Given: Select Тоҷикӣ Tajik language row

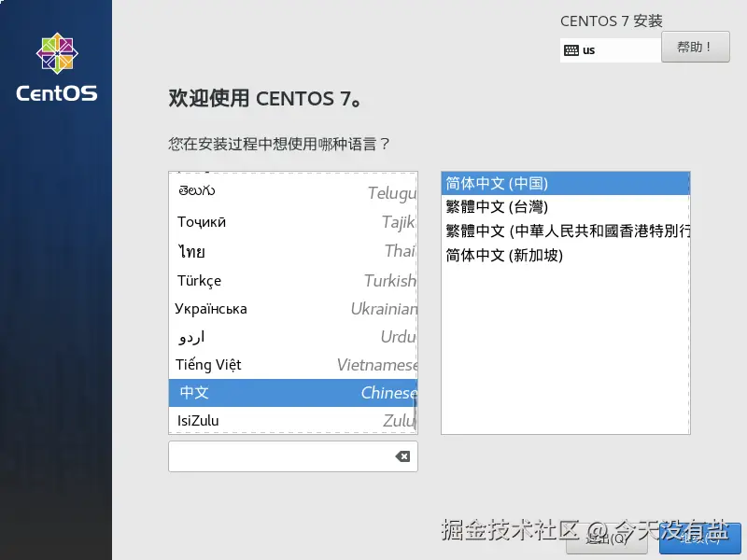Looking at the screenshot, I should coord(293,222).
